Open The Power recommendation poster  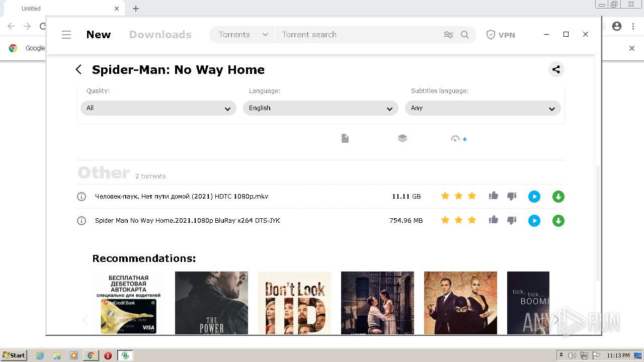pyautogui.click(x=211, y=303)
